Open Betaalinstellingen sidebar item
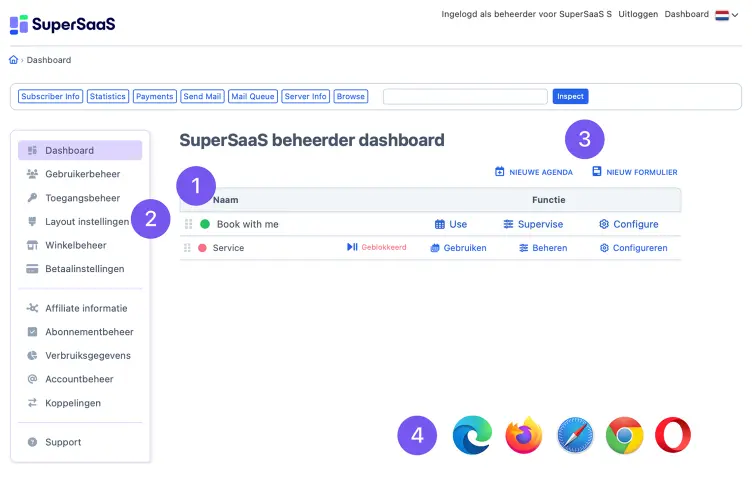 80,269
